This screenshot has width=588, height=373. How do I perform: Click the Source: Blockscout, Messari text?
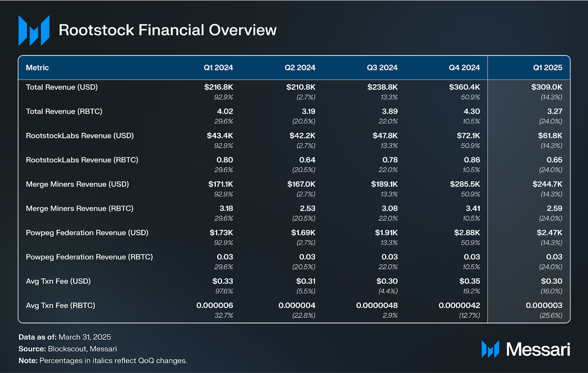click(68, 349)
